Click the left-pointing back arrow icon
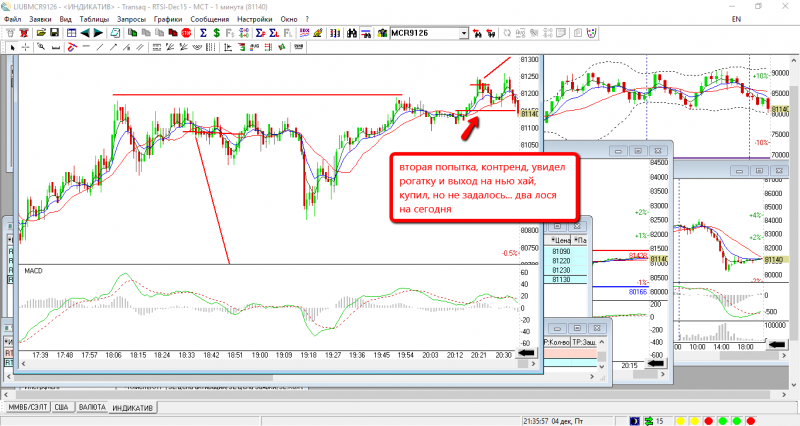800x426 pixels. point(85,33)
